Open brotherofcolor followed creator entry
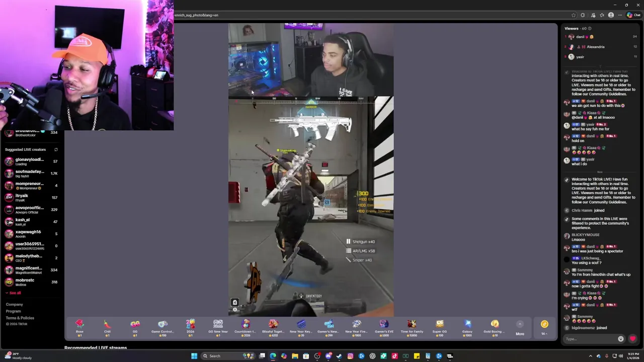The height and width of the screenshot is (362, 644). pyautogui.click(x=31, y=133)
